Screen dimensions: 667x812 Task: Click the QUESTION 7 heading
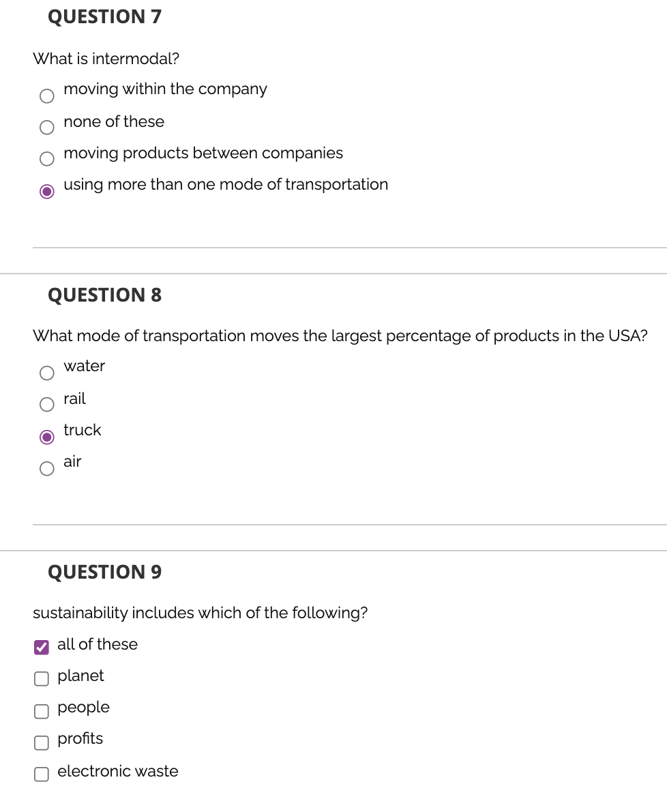(x=104, y=16)
